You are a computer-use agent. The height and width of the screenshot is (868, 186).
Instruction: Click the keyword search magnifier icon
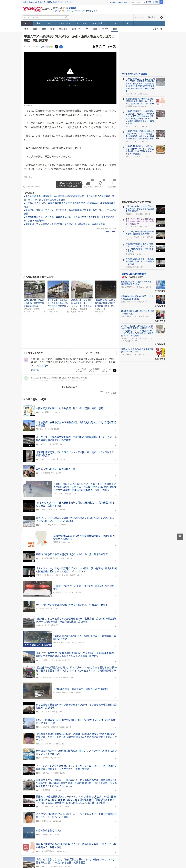66,18
